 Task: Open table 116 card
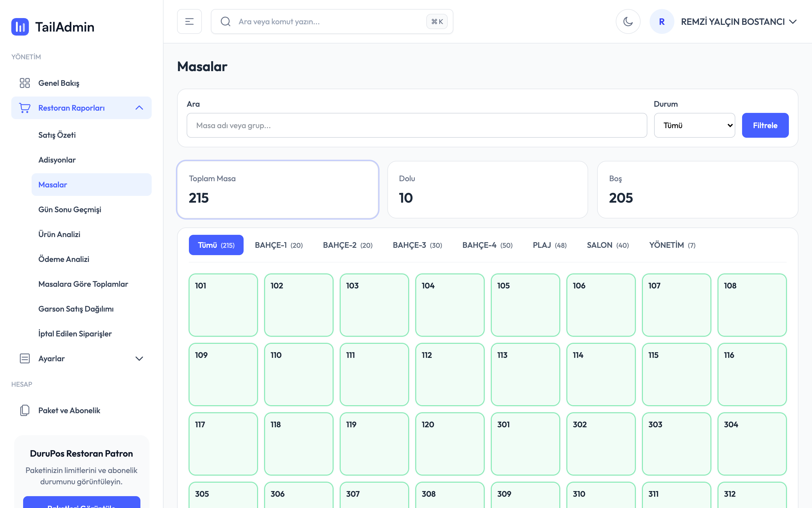pyautogui.click(x=752, y=374)
